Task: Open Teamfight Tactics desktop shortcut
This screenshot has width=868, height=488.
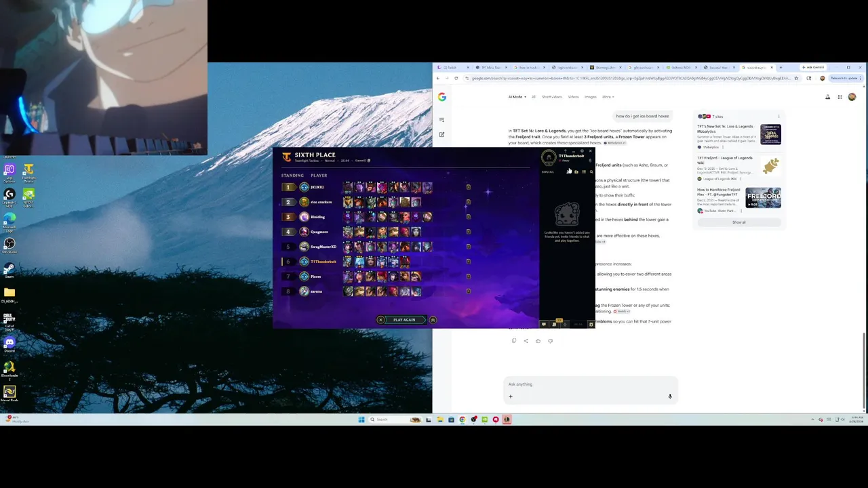Action: pyautogui.click(x=28, y=171)
